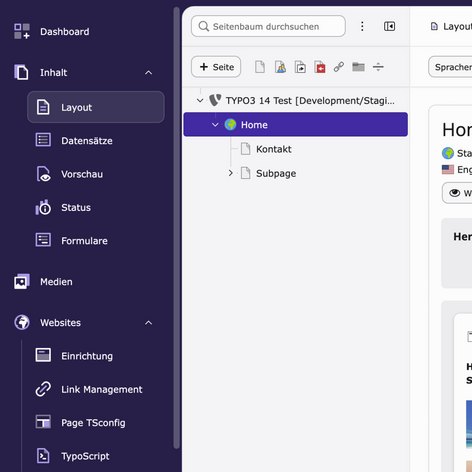Image resolution: width=472 pixels, height=472 pixels.
Task: Click the eye view button
Action: (x=457, y=193)
